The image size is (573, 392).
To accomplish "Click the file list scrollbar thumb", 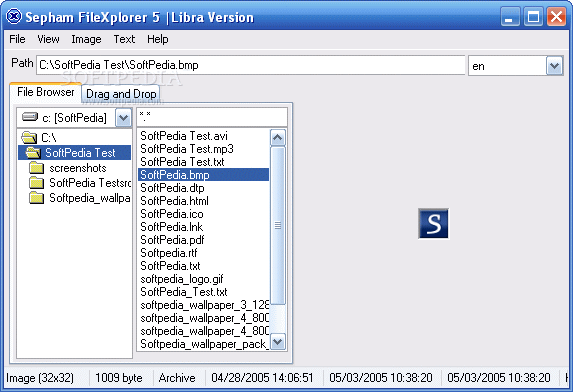I will pos(278,225).
